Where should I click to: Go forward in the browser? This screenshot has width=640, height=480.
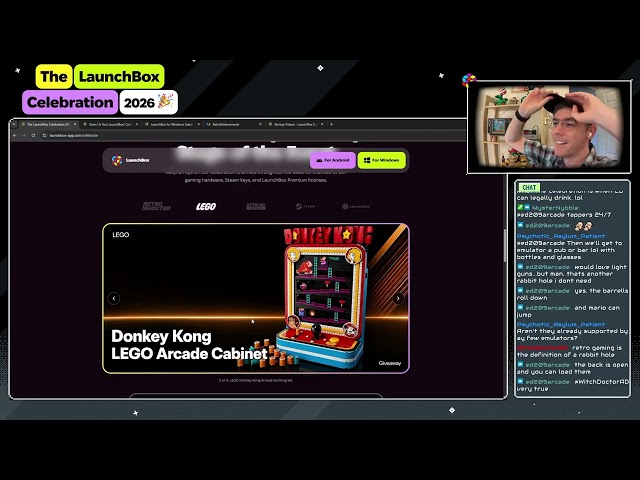point(24,135)
